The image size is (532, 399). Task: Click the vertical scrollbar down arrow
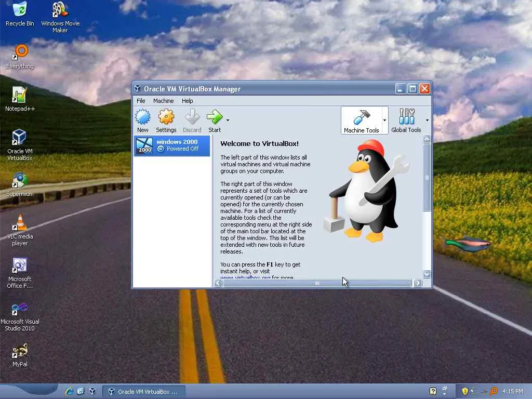pyautogui.click(x=427, y=274)
